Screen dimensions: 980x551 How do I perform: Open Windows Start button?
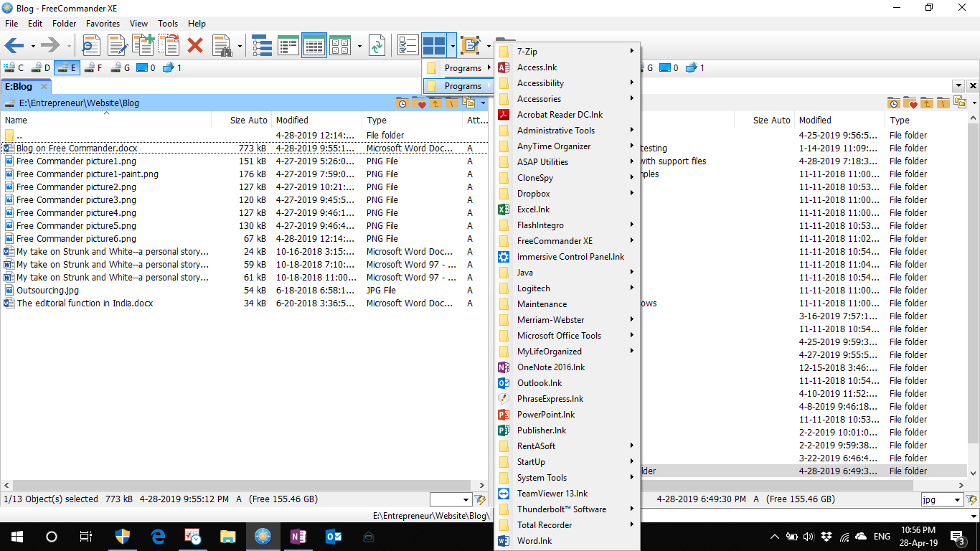click(x=17, y=536)
